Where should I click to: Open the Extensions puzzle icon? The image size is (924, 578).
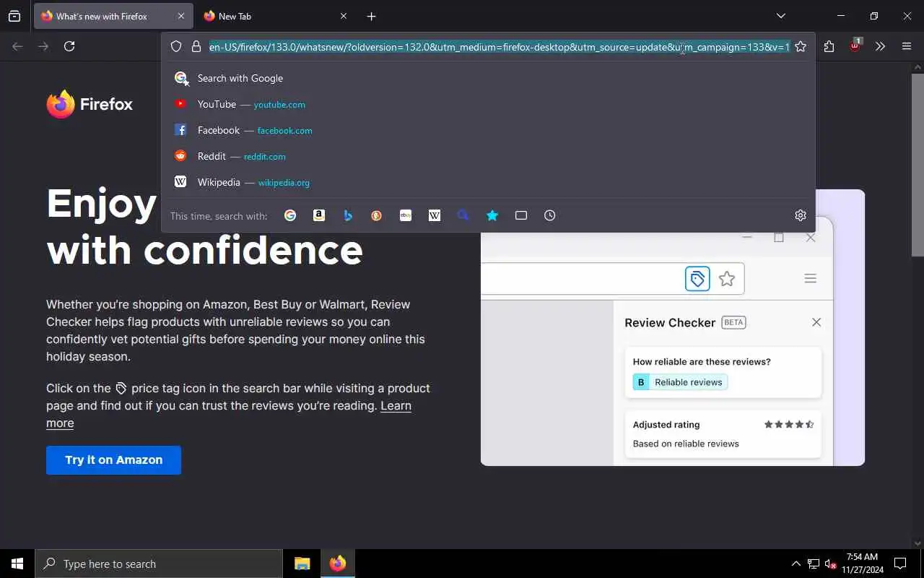829,46
